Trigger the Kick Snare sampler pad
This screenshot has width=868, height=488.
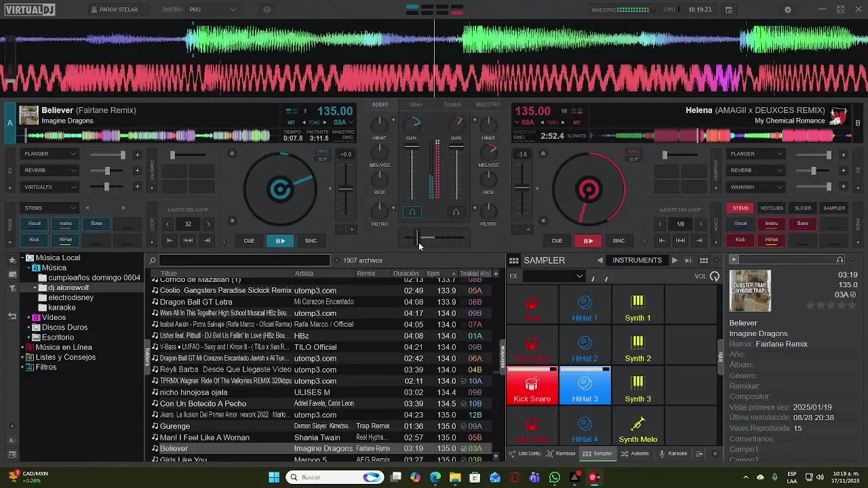point(532,386)
